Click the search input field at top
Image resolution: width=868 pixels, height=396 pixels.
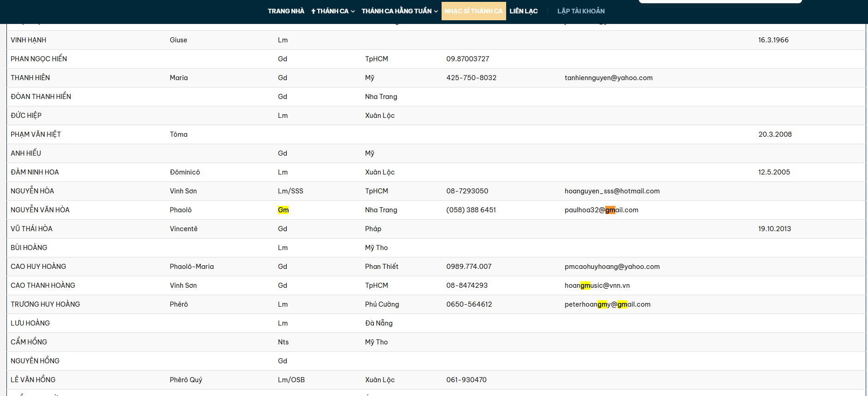tap(720, 1)
